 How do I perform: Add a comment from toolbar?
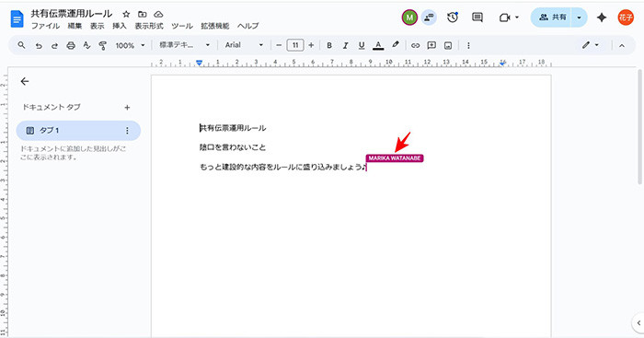pos(431,45)
